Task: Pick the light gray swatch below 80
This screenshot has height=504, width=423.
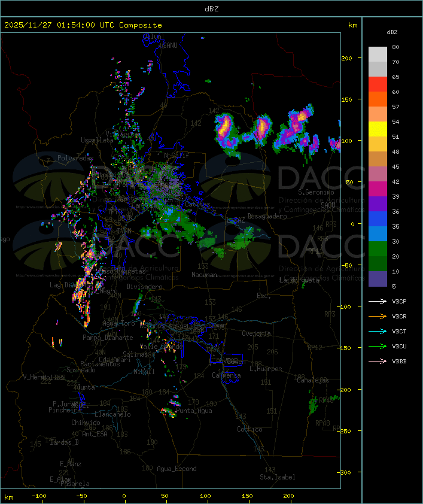Action: pyautogui.click(x=378, y=54)
